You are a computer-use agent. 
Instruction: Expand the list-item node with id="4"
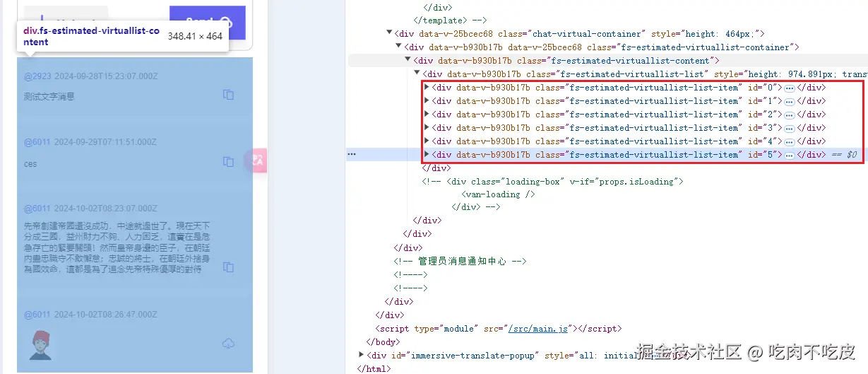tap(427, 141)
